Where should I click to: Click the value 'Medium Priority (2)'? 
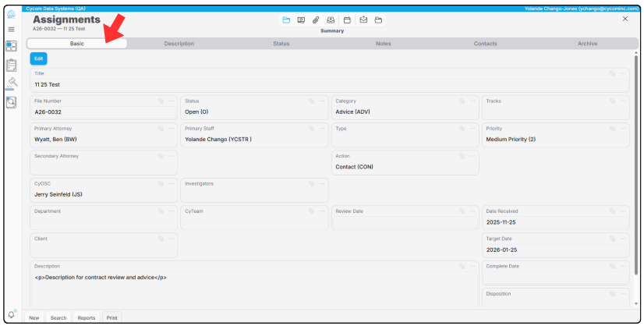pos(511,140)
